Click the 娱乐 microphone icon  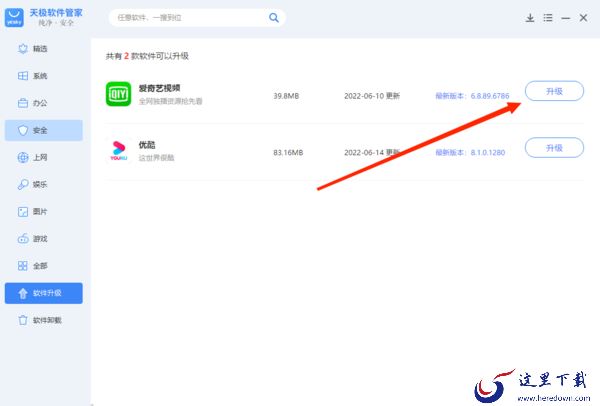(x=23, y=184)
